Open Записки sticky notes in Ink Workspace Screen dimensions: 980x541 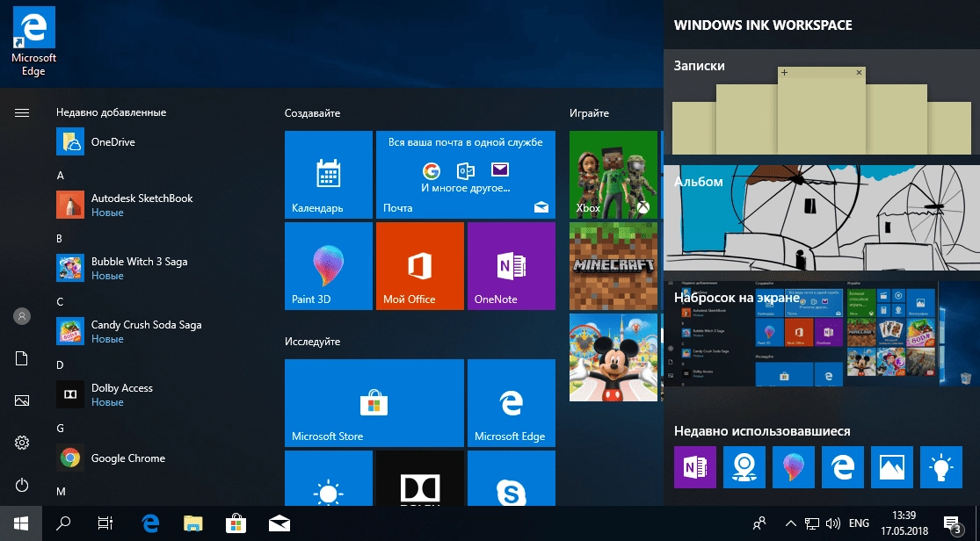tap(822, 103)
